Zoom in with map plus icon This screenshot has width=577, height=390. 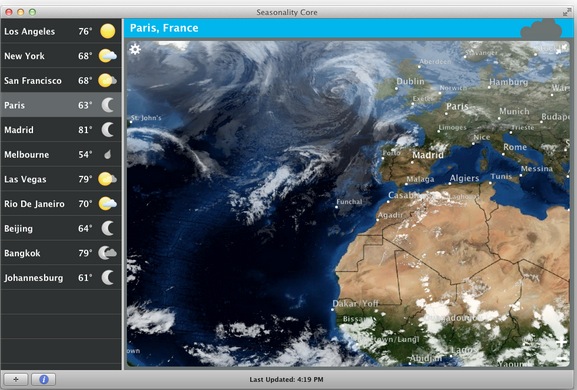pyautogui.click(x=561, y=343)
